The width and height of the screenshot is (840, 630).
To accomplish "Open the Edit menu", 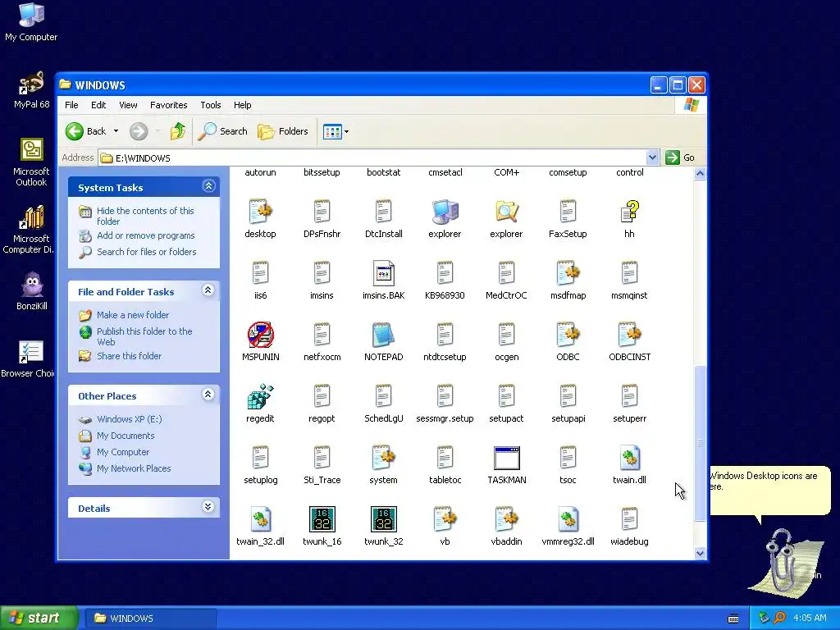I will tap(98, 105).
